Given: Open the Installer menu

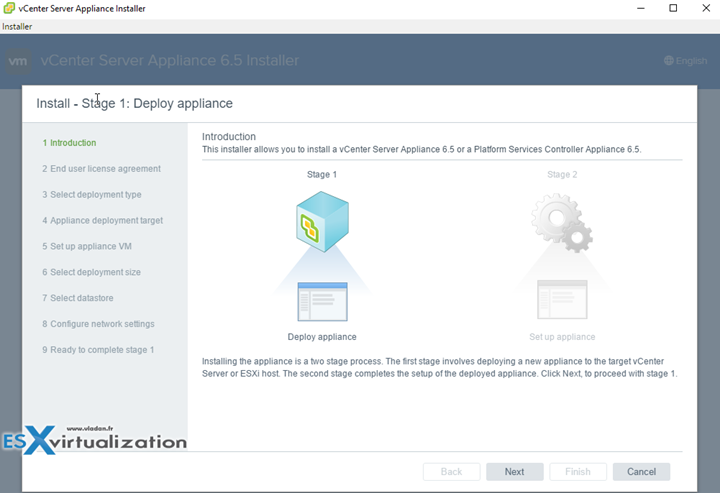Looking at the screenshot, I should click(17, 27).
